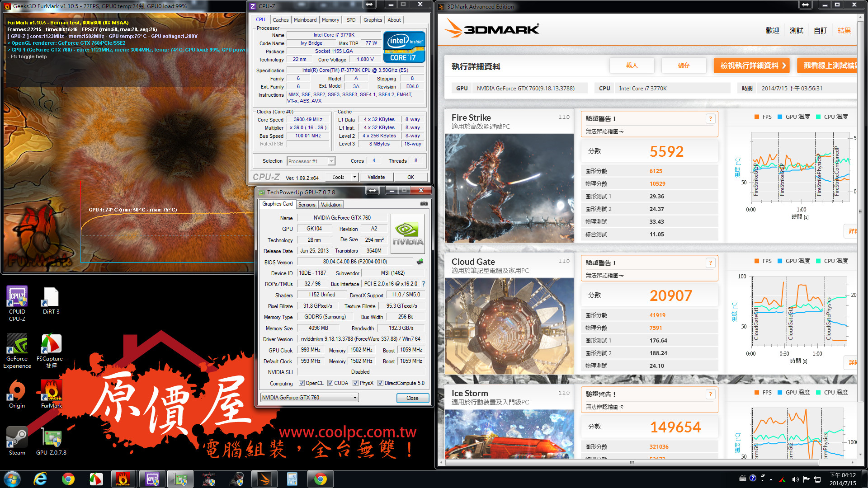Viewport: 868px width, 488px height.
Task: Open the FSCapture desktop shortcut
Action: [51, 351]
